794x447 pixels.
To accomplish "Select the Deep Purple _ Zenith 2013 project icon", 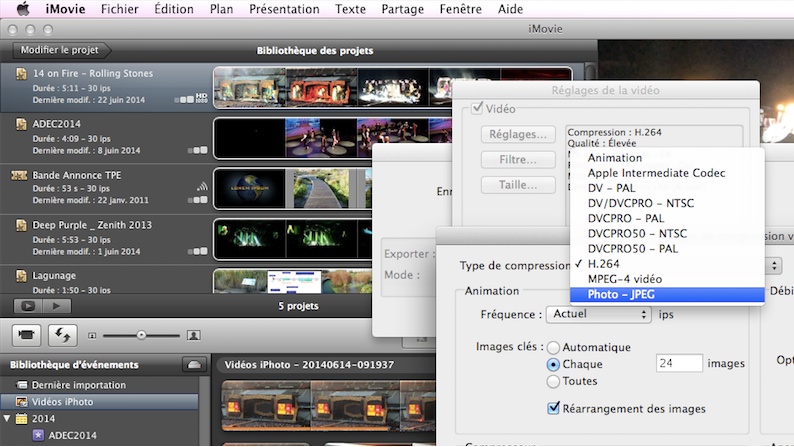I will click(x=21, y=225).
